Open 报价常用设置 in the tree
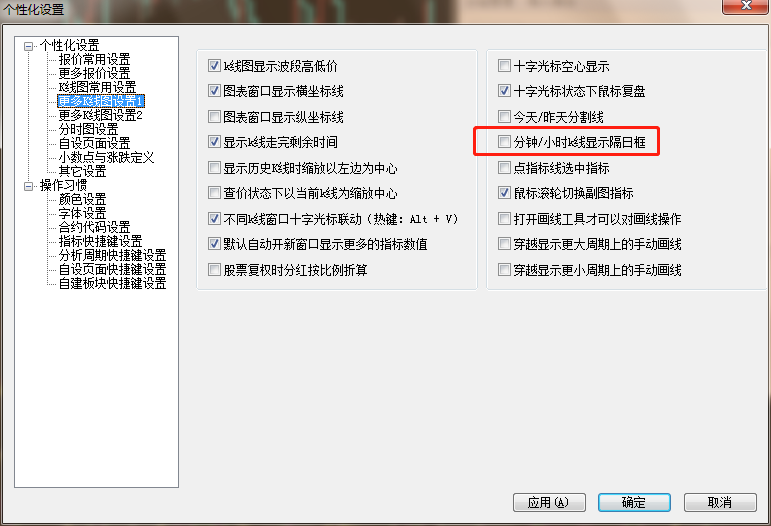This screenshot has width=771, height=526. pos(94,59)
